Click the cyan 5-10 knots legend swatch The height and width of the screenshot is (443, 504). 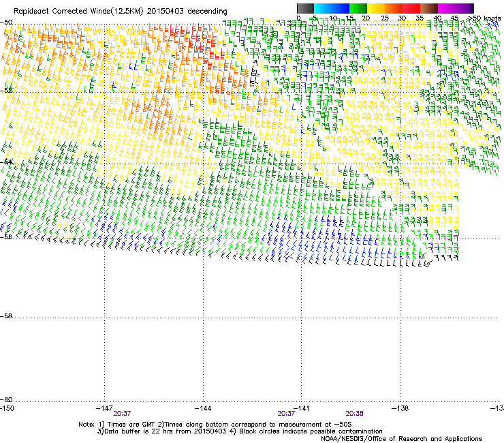[323, 8]
